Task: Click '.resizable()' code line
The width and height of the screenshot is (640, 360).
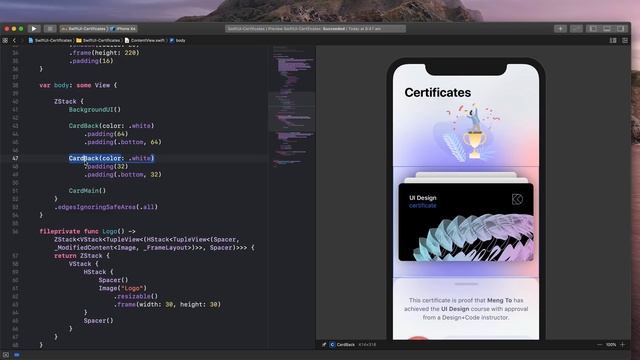Action: (136, 296)
